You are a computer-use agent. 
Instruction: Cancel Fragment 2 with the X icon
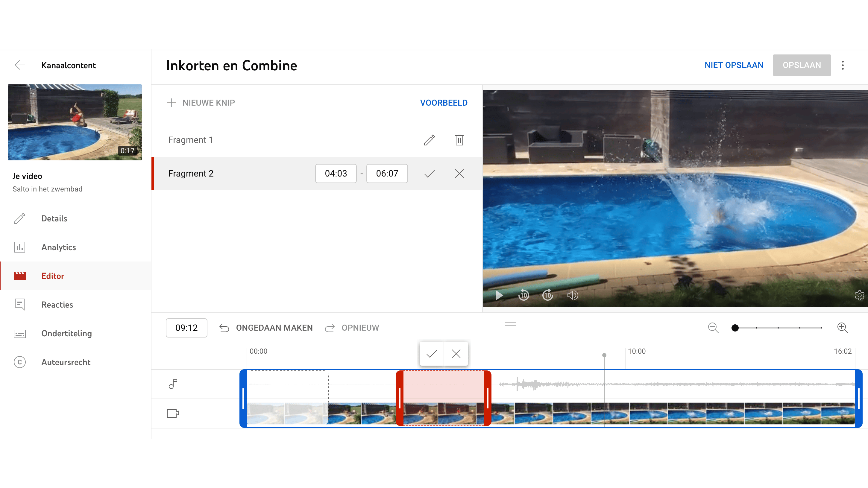[459, 174]
